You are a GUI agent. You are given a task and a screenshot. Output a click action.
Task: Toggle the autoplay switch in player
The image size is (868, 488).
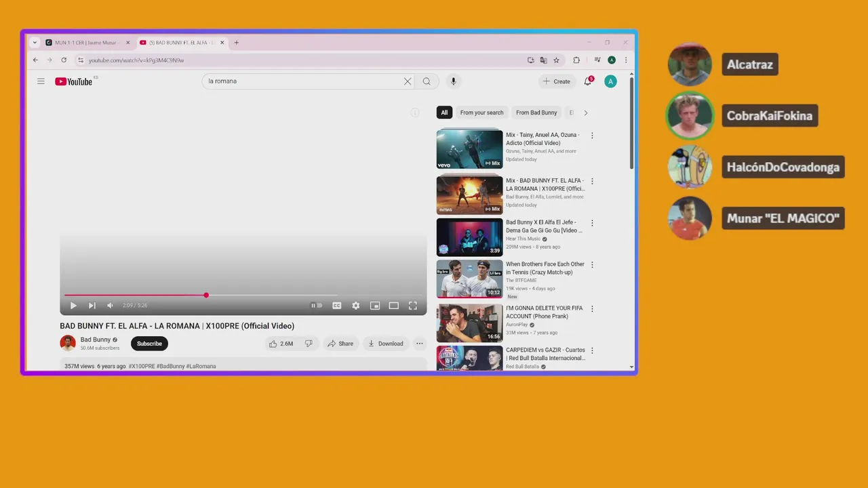(316, 306)
